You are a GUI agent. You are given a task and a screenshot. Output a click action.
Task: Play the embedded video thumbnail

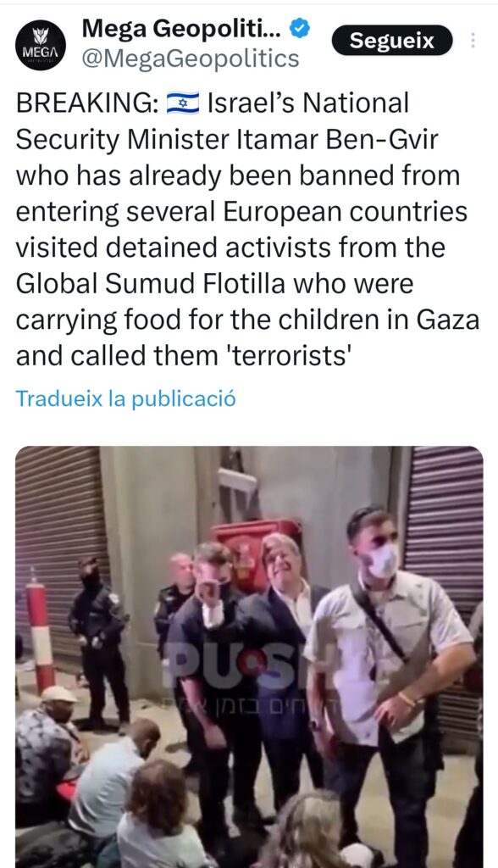click(249, 657)
